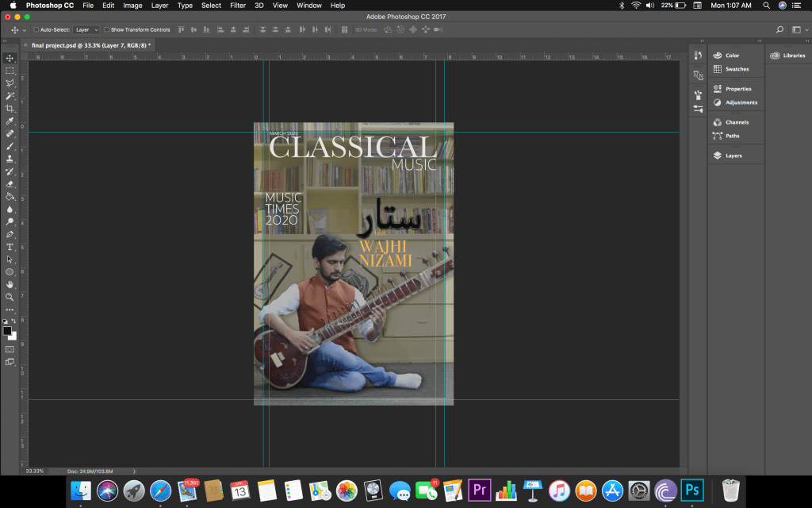Activate the Hand tool

(10, 284)
